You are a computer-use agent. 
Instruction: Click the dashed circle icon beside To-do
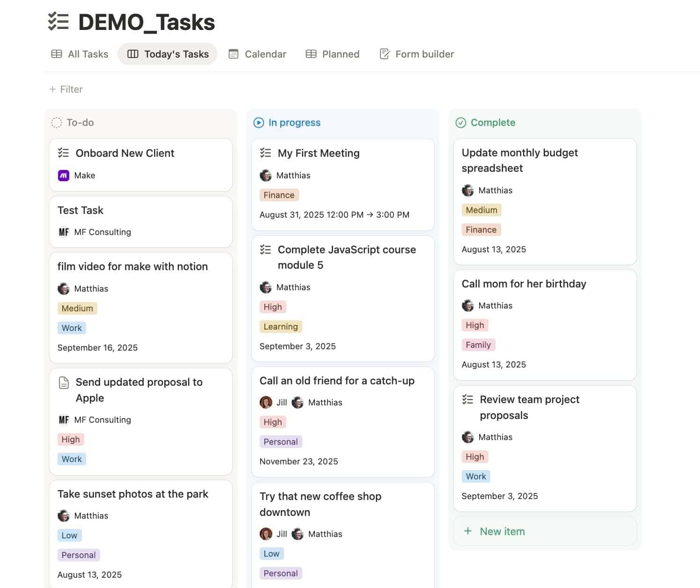coord(56,122)
